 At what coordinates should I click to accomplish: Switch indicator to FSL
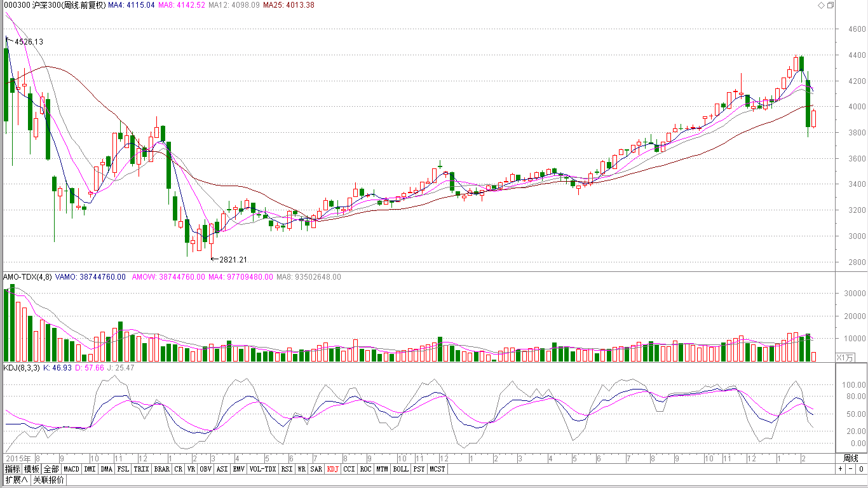(x=123, y=469)
